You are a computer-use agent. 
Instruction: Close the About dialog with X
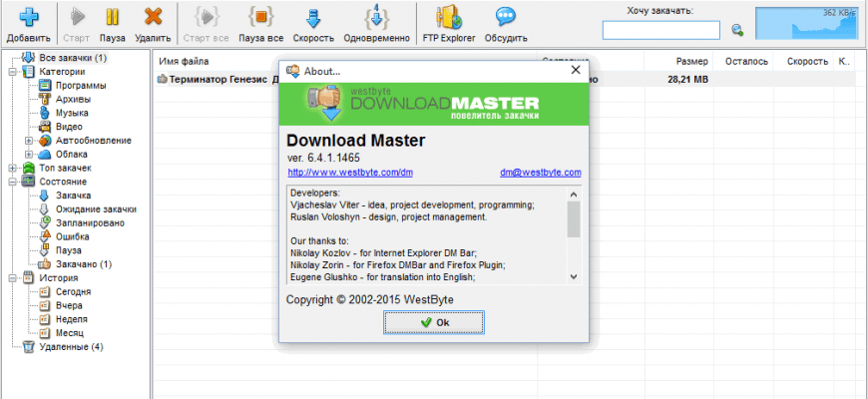pos(576,70)
